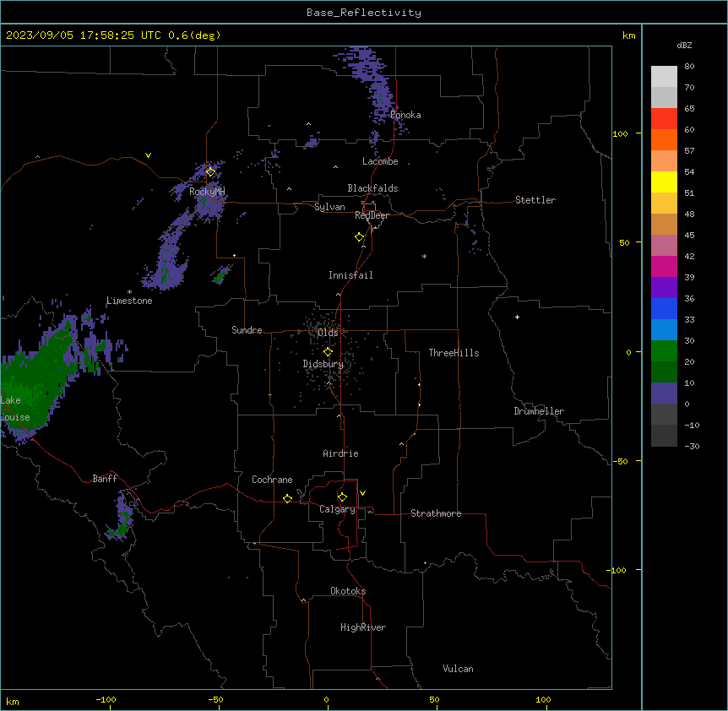
Task: Click the white asterisk marker above Limestone
Action: click(129, 292)
